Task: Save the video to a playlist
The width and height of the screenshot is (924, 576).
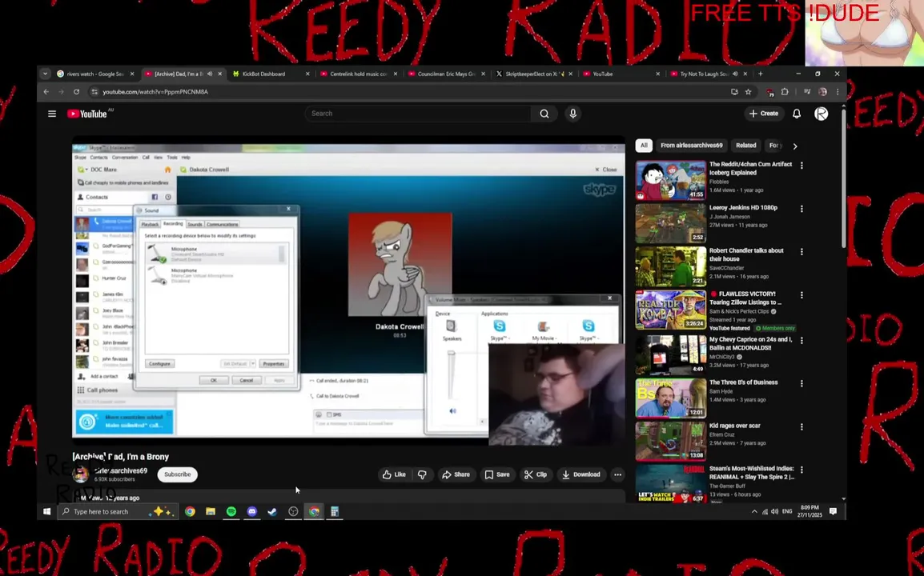Action: point(497,474)
